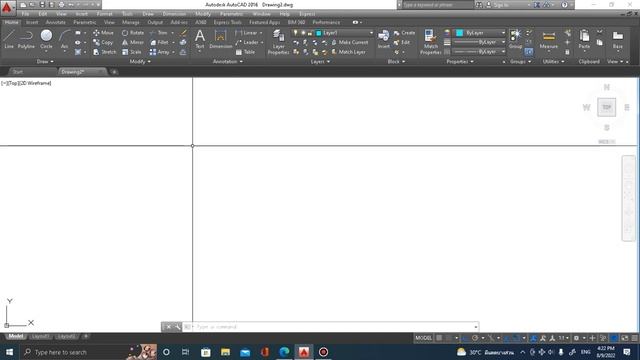Open Windows Start menu
Image resolution: width=640 pixels, height=360 pixels.
click(9, 352)
